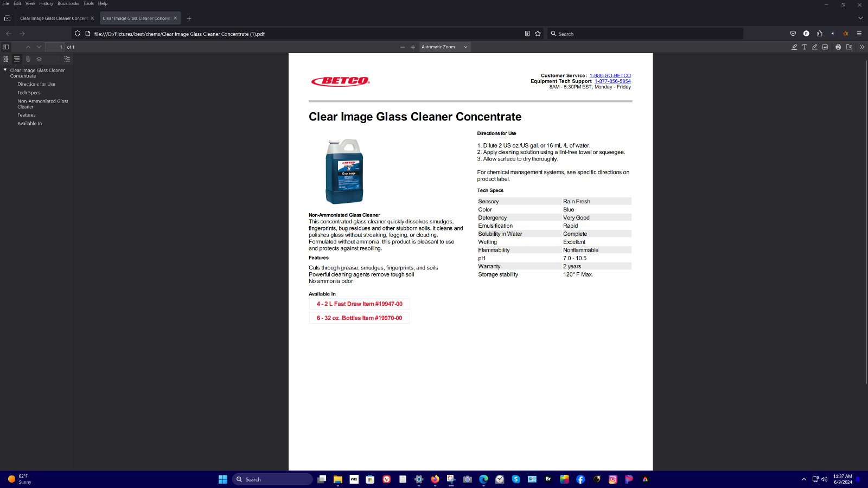Image resolution: width=868 pixels, height=488 pixels.
Task: Open the 1-888-GO-BETCO customer service link
Action: [x=610, y=76]
